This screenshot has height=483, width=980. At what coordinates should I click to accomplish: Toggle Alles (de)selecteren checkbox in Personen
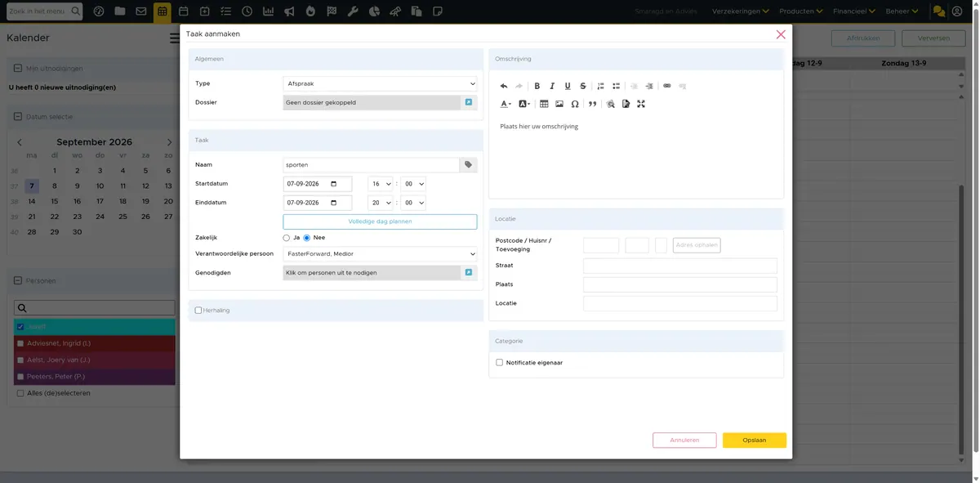[x=20, y=393]
